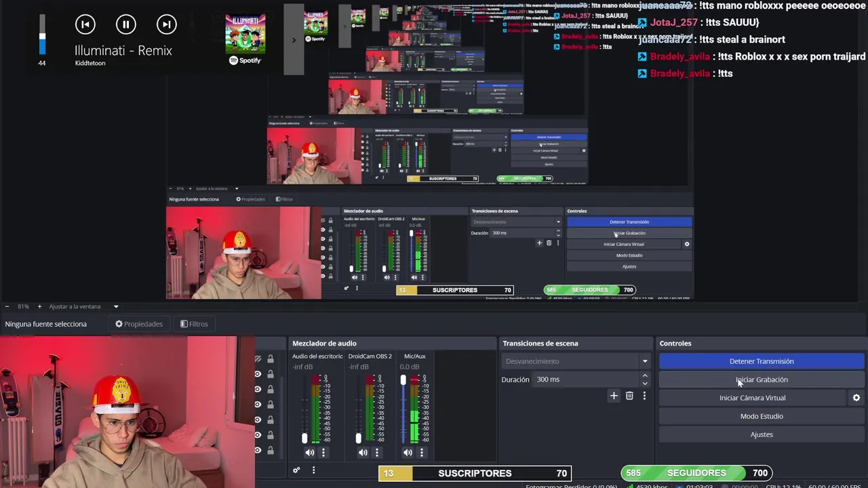This screenshot has width=868, height=488.
Task: Click 60.00 / 60.00 FPS status text
Action: coord(835,485)
